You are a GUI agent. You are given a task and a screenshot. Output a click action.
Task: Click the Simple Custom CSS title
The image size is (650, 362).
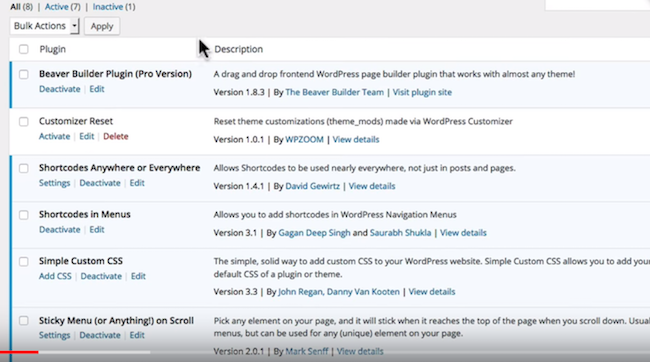[x=81, y=261]
